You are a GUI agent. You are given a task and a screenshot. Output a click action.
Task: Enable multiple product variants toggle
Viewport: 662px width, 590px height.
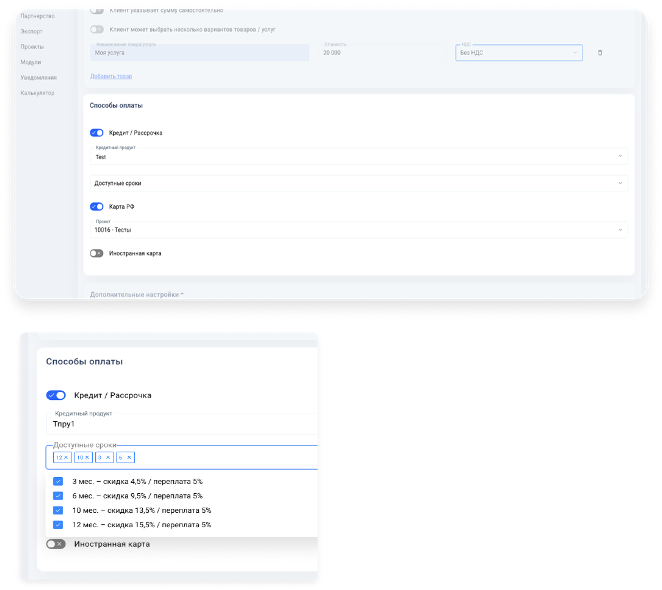pos(97,30)
